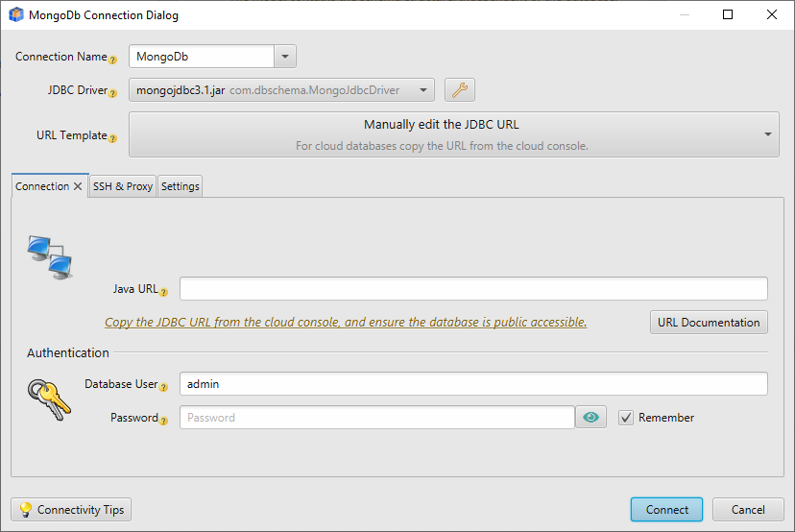Click the networked computers icon
This screenshot has height=532, width=795.
pyautogui.click(x=50, y=257)
